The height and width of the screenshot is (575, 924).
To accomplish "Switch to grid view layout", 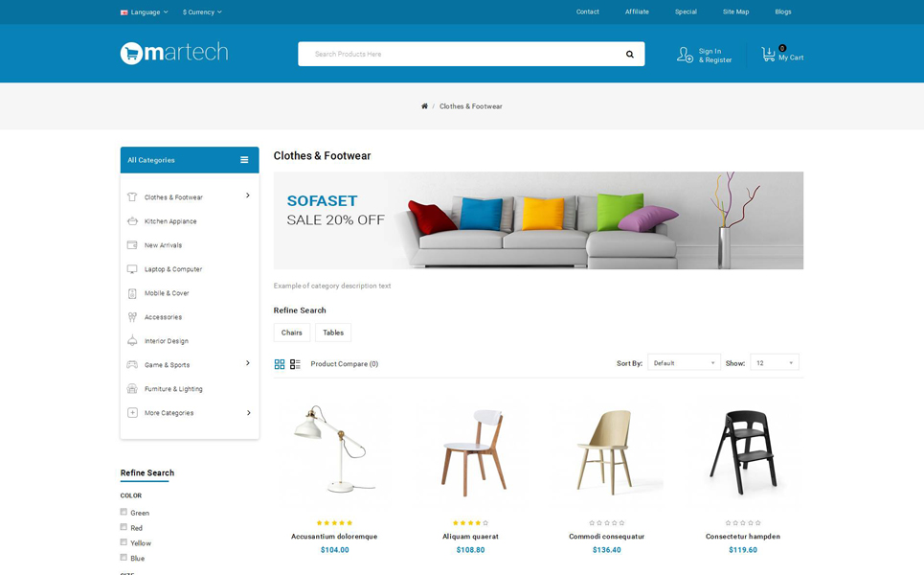I will [280, 364].
